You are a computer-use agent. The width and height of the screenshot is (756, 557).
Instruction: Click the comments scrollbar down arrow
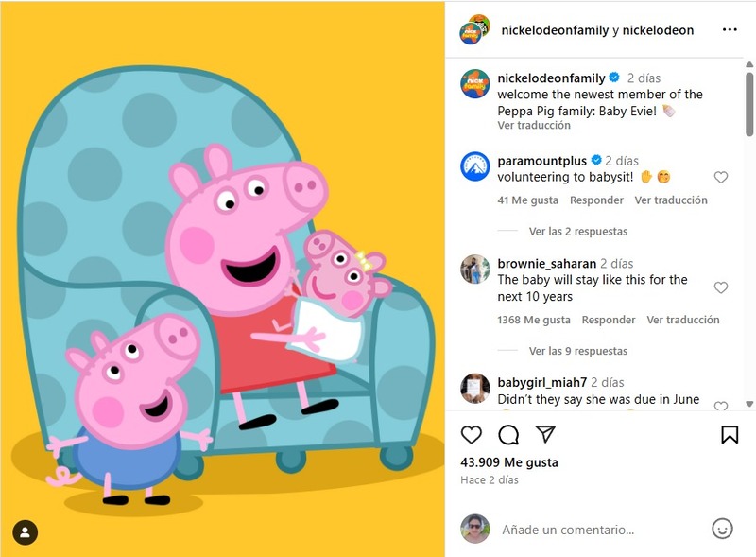(x=749, y=404)
